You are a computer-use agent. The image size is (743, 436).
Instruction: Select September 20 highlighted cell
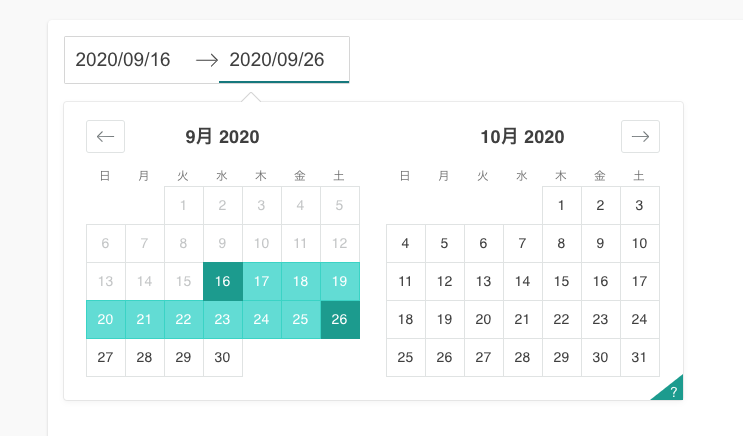click(x=106, y=319)
